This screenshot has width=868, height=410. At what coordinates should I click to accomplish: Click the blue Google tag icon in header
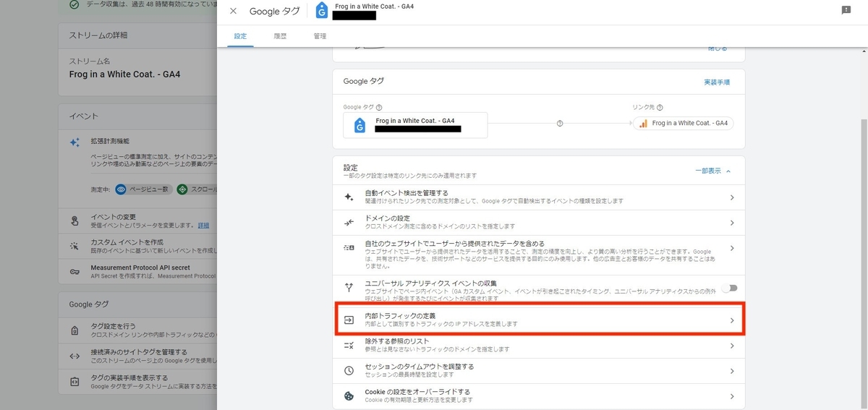point(322,11)
